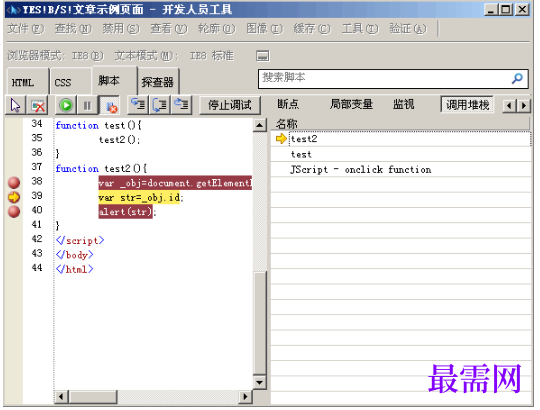Continue debugging with green play button

66,105
